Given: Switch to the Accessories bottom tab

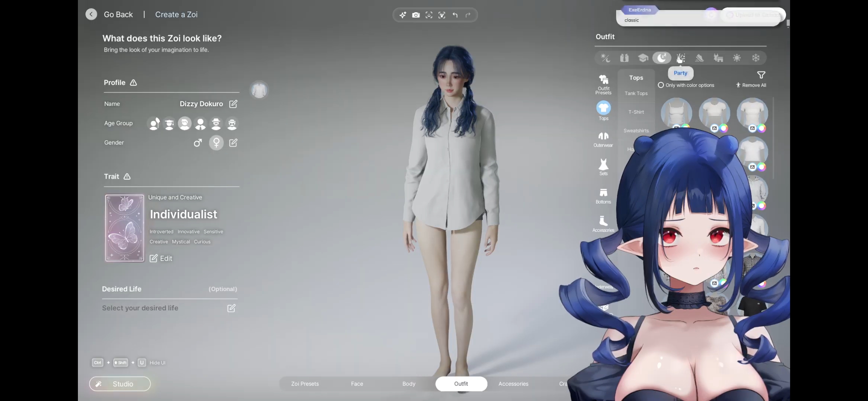Looking at the screenshot, I should tap(513, 384).
